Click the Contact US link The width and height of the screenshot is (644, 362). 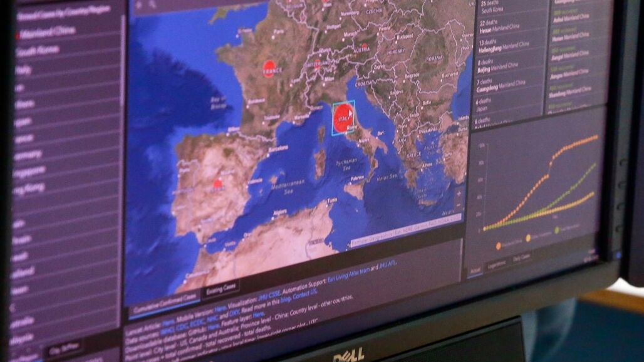pos(304,292)
